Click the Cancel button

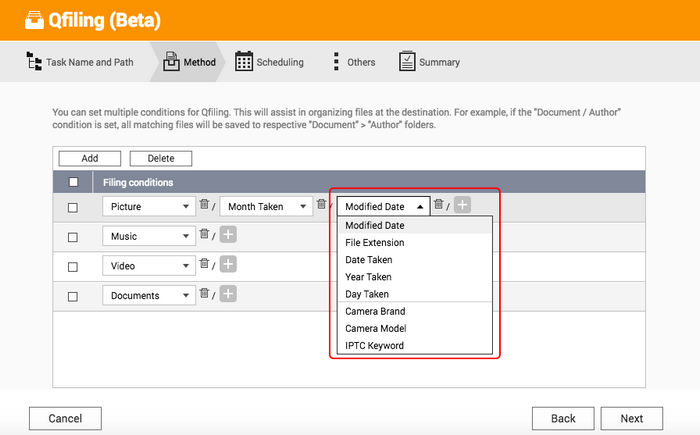click(x=65, y=418)
